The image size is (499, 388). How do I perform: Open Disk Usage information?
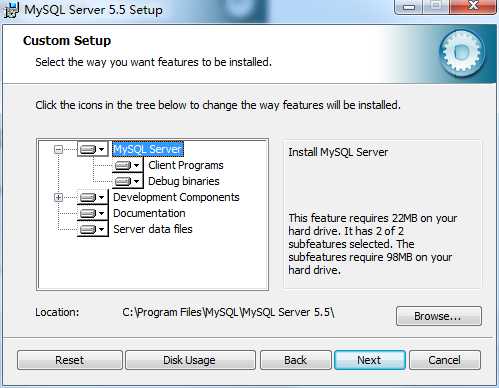pos(190,360)
